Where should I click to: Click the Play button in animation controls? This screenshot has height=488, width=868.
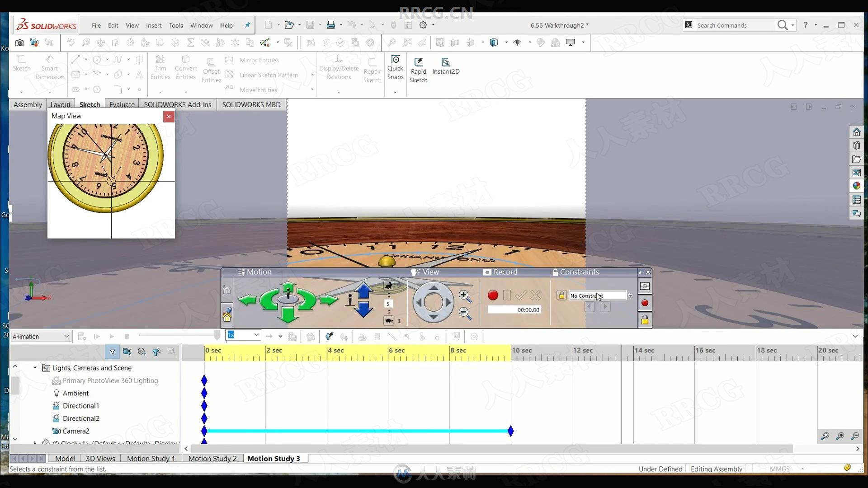[112, 337]
